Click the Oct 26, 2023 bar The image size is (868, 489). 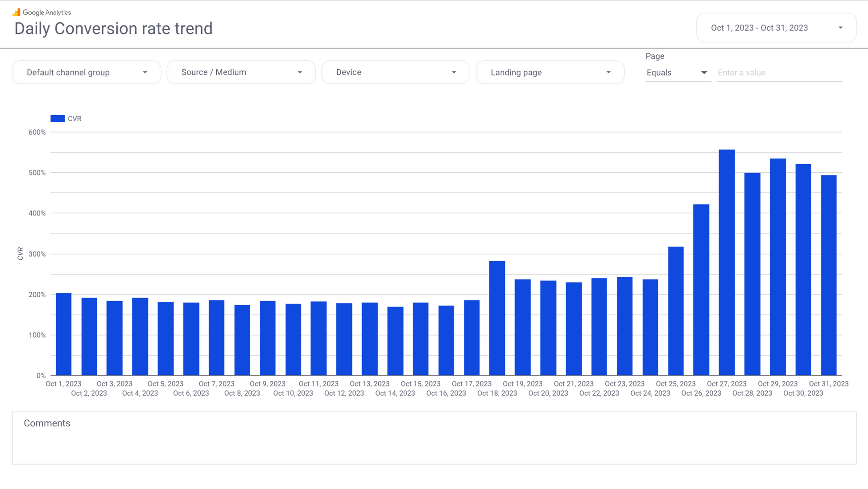coord(701,290)
